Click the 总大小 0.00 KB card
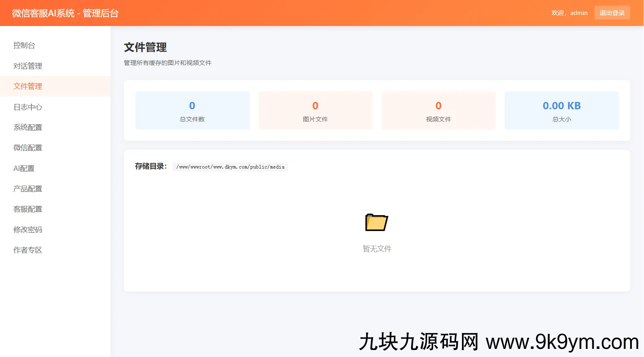The height and width of the screenshot is (357, 644). pyautogui.click(x=562, y=110)
